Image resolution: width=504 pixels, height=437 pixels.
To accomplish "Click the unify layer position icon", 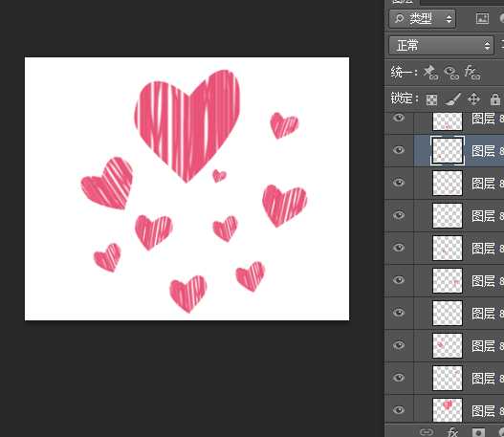I will 430,73.
